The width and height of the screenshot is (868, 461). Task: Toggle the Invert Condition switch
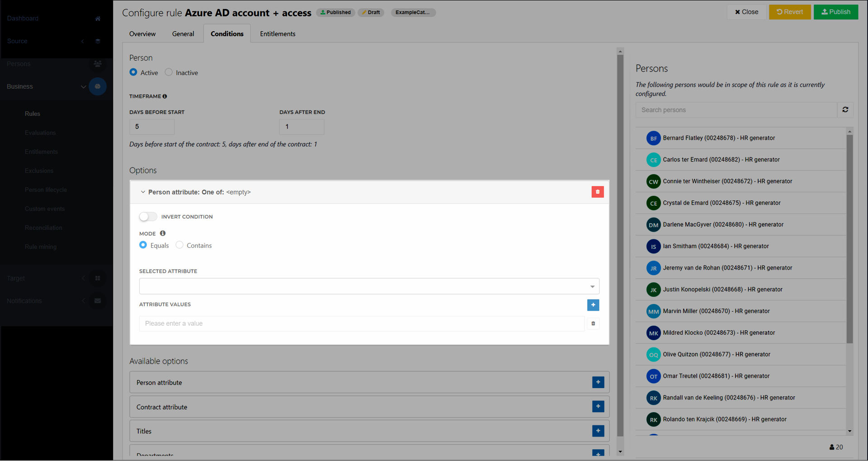pyautogui.click(x=148, y=217)
